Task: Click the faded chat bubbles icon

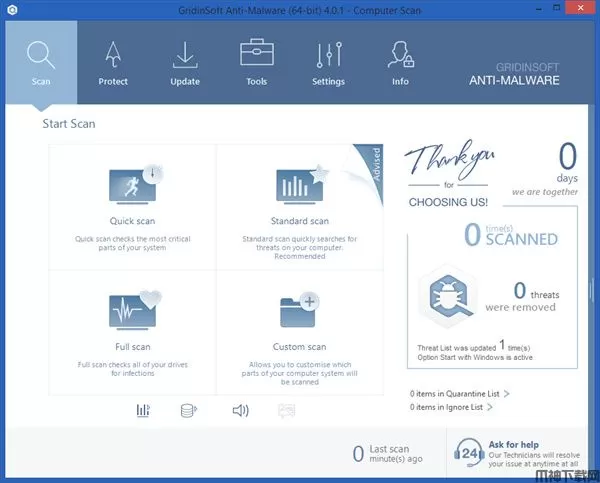Action: pyautogui.click(x=287, y=411)
